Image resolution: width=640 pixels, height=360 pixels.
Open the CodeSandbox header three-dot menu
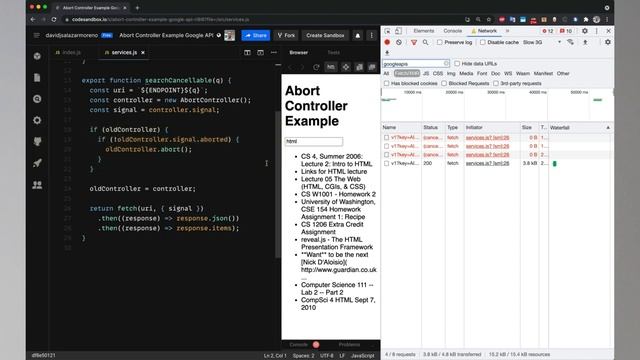pos(371,36)
